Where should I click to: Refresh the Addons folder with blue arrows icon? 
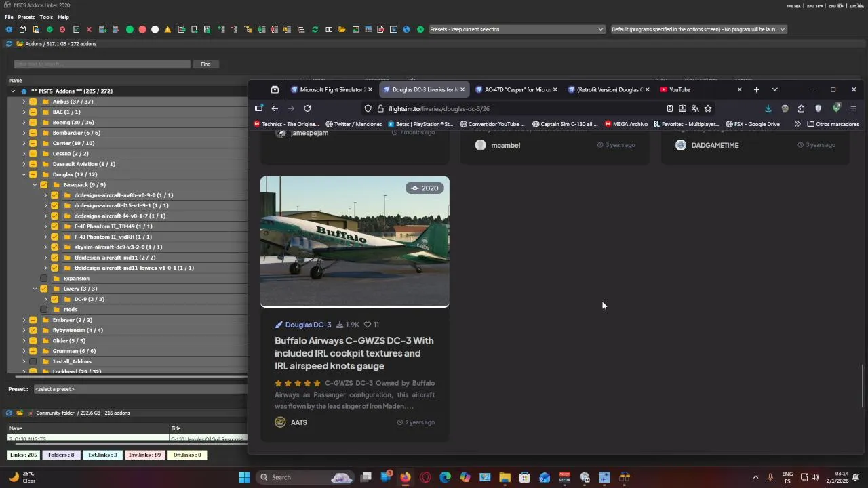(9, 43)
